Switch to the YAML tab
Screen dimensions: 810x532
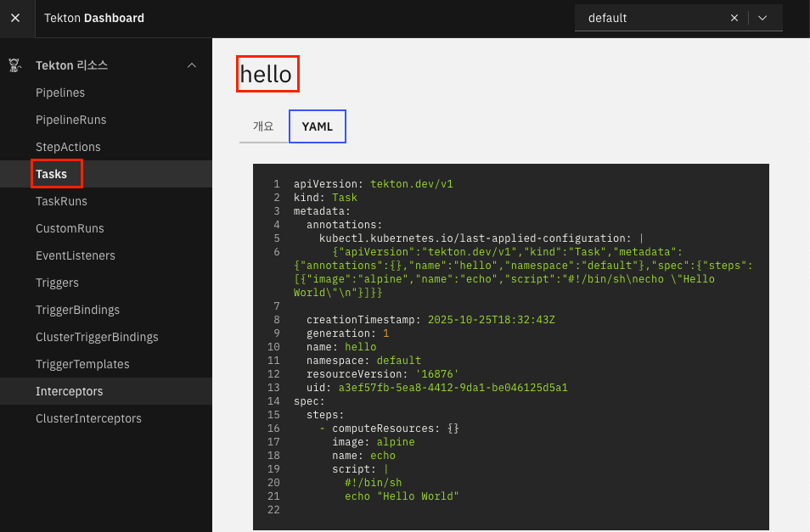(x=318, y=126)
